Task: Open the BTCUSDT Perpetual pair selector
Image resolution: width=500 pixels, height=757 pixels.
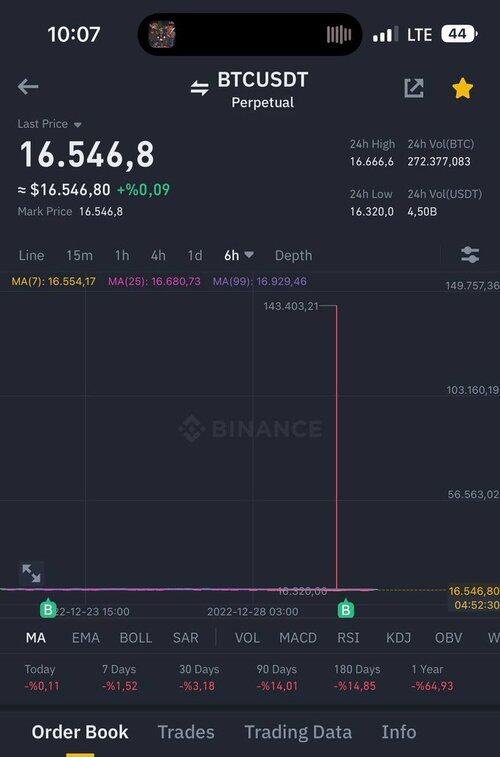Action: tap(263, 90)
